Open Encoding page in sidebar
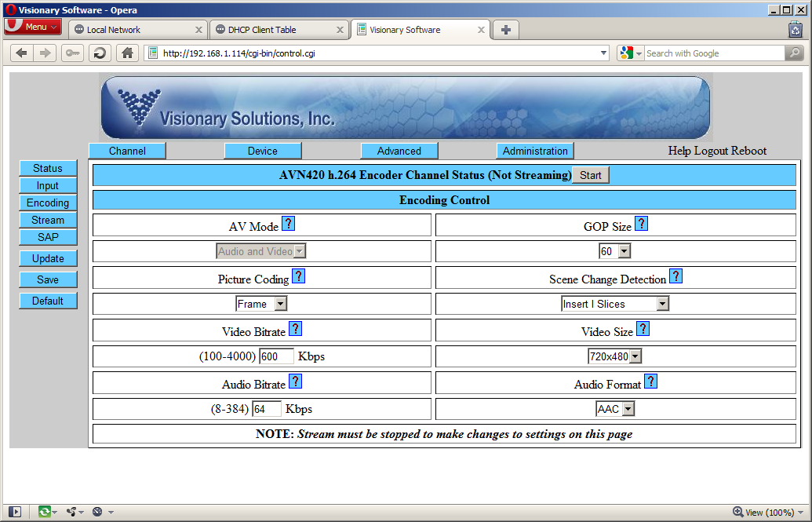This screenshot has height=522, width=812. click(48, 203)
